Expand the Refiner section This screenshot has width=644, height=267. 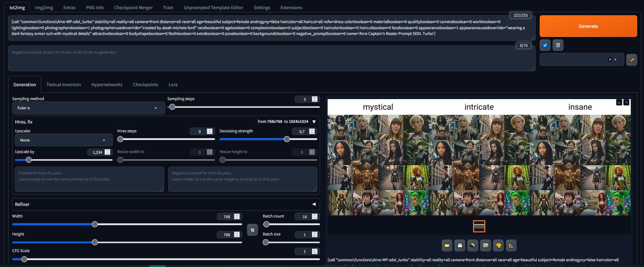314,204
